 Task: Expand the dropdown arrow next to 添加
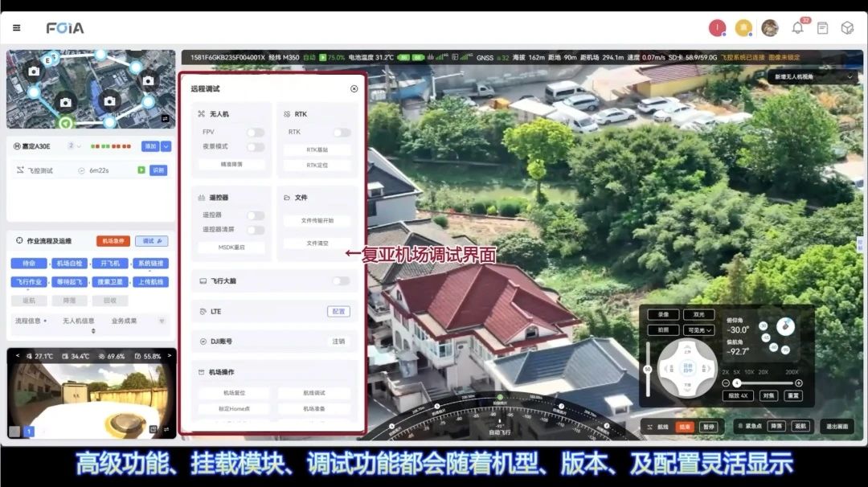(166, 146)
